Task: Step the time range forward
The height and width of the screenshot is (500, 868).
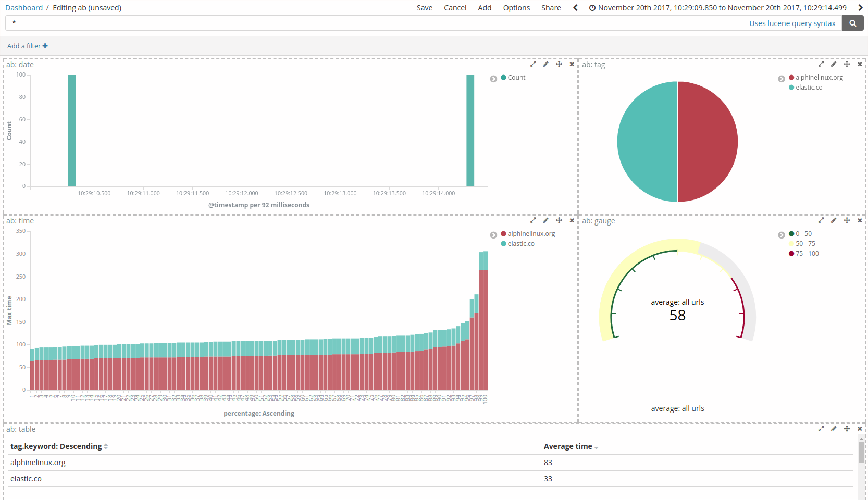Action: [x=860, y=8]
